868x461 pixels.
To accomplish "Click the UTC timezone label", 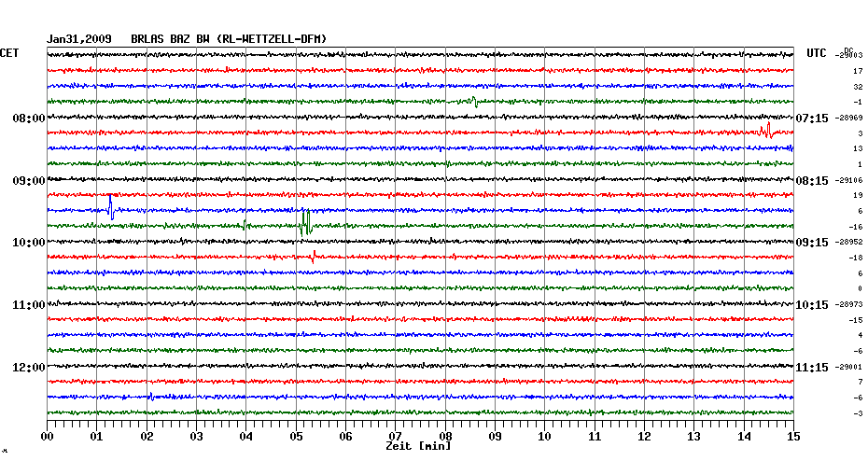I will (816, 53).
